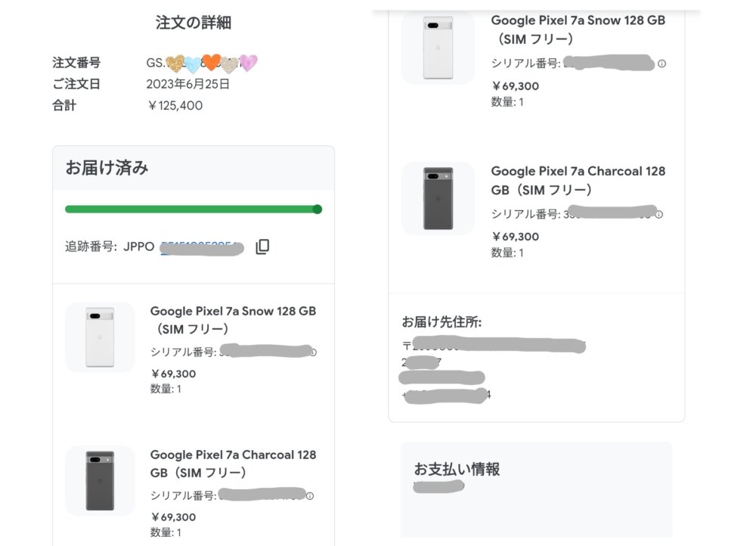Open the お支払い情報 payment section
The width and height of the screenshot is (756, 546).
click(x=457, y=469)
